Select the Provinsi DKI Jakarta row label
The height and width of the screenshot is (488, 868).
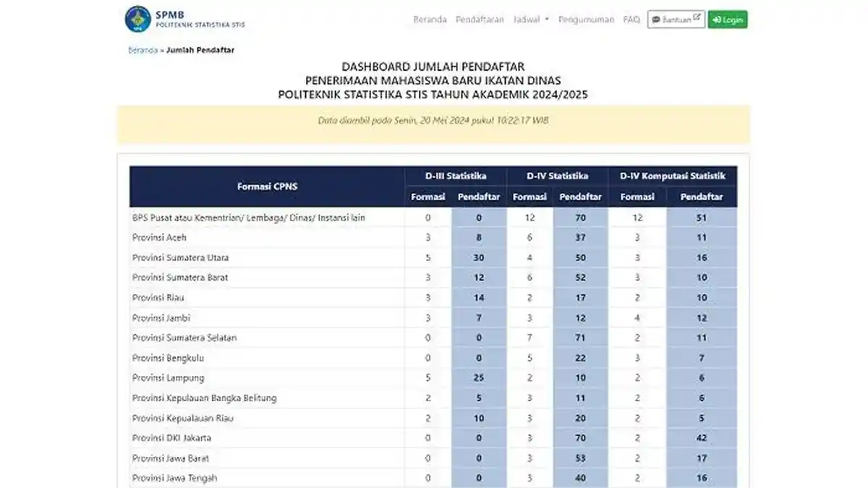(171, 438)
